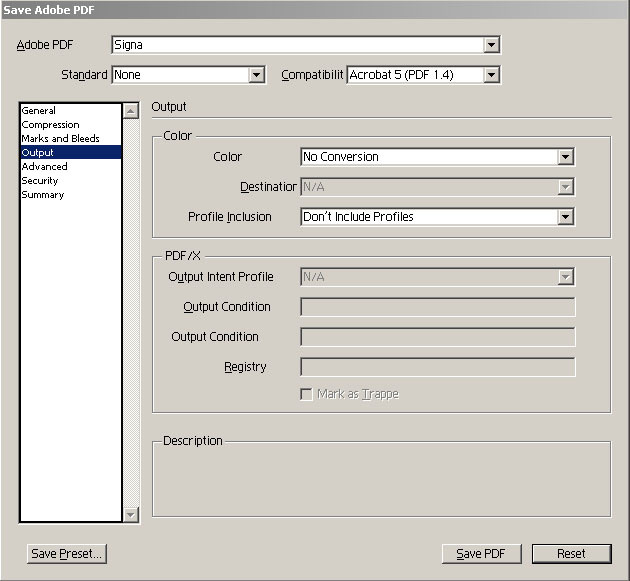Image resolution: width=630 pixels, height=581 pixels.
Task: Click the Reset button
Action: point(571,554)
